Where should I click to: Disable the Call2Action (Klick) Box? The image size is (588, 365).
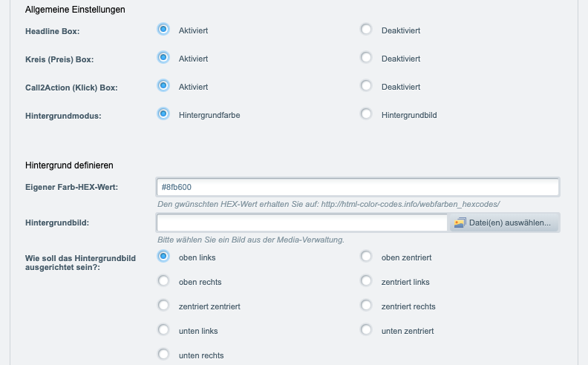[366, 85]
